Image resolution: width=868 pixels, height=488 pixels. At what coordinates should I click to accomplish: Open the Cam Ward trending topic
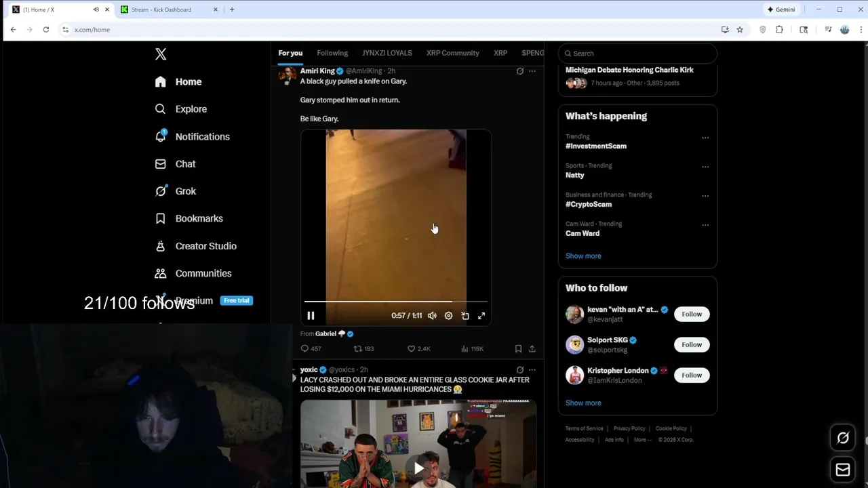pos(583,234)
